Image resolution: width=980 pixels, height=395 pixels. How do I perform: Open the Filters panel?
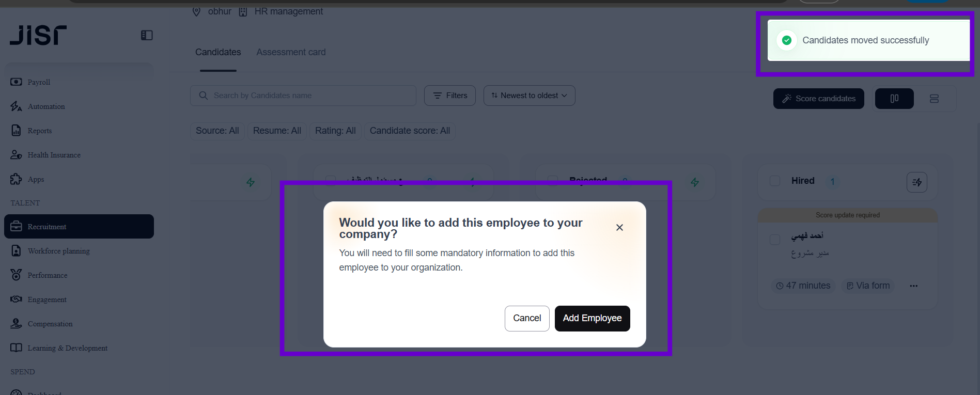click(449, 96)
